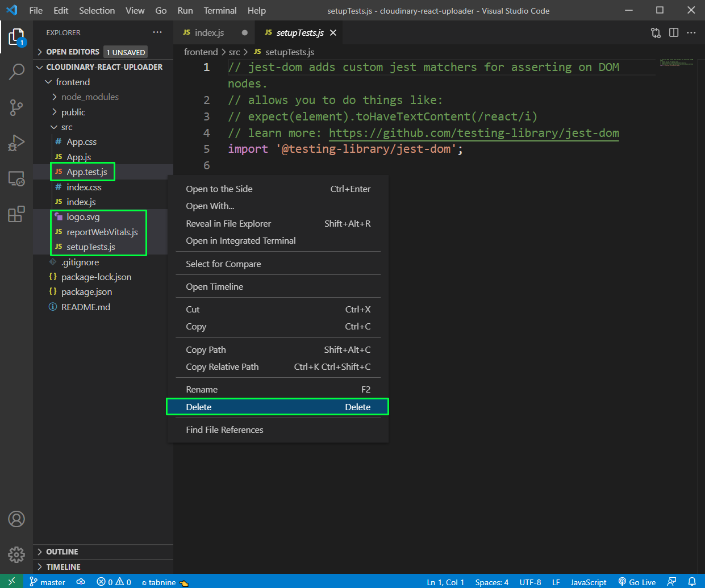Open editor more actions ellipsis

coord(691,33)
